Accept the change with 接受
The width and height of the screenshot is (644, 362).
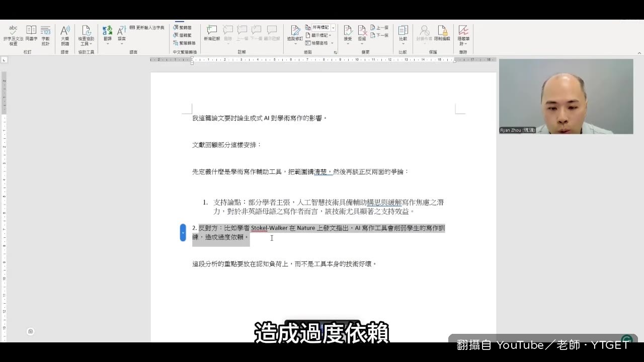click(348, 35)
